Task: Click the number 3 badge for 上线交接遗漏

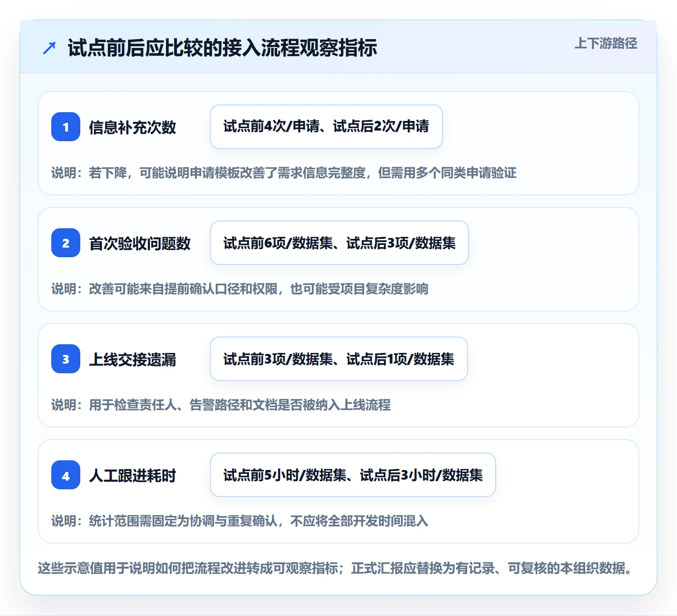Action: 66,359
